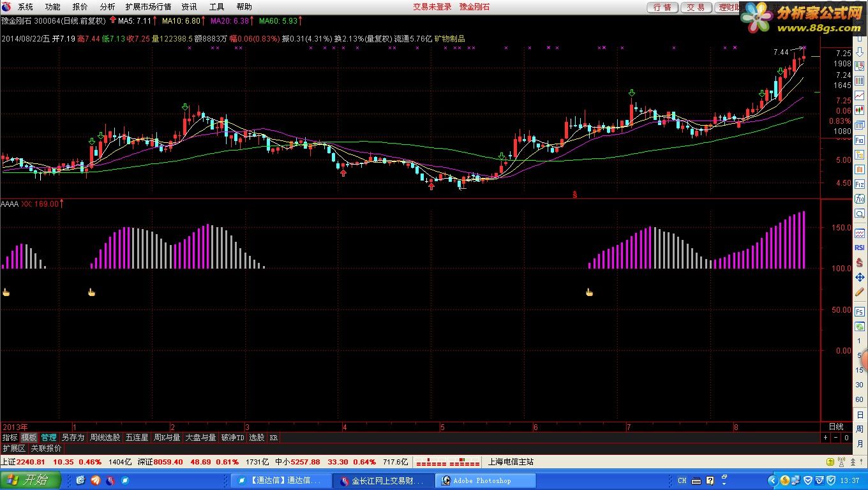This screenshot has height=490, width=868.
Task: Click the 深证 index value 8059.40
Action: [168, 462]
